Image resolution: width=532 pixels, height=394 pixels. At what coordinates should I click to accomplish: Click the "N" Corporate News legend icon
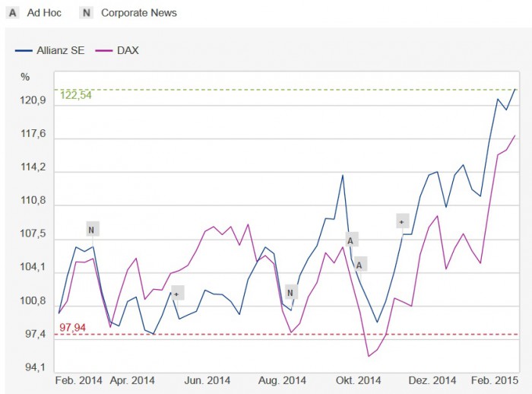pos(87,13)
